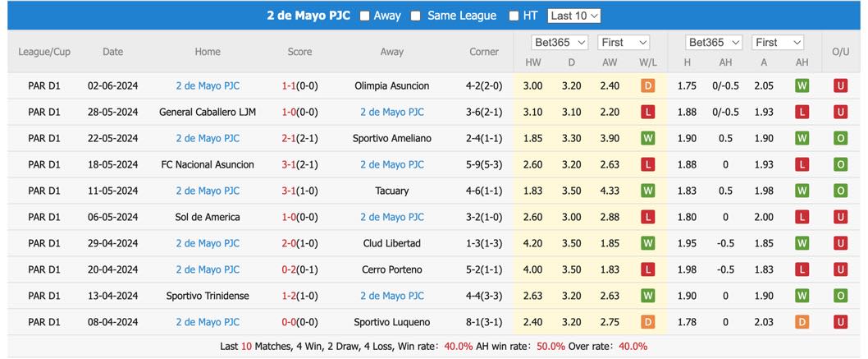
Task: Click red U over/under badge in 02-06-2024 row
Action: pyautogui.click(x=840, y=86)
